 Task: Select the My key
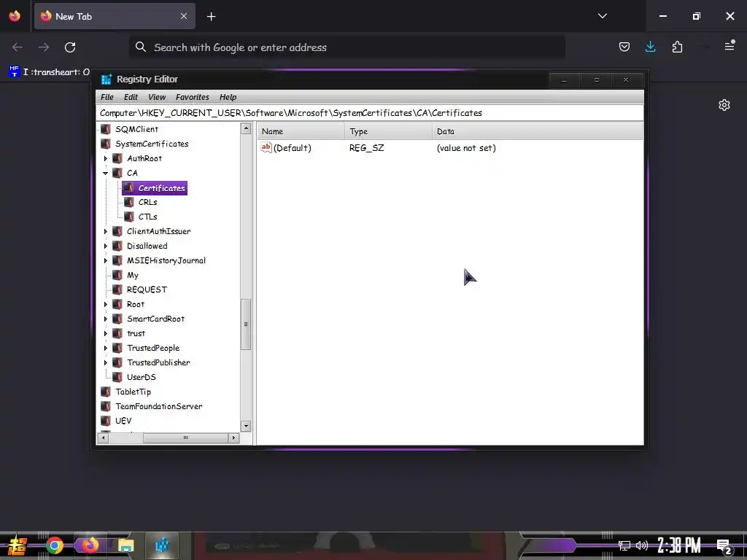click(x=133, y=275)
